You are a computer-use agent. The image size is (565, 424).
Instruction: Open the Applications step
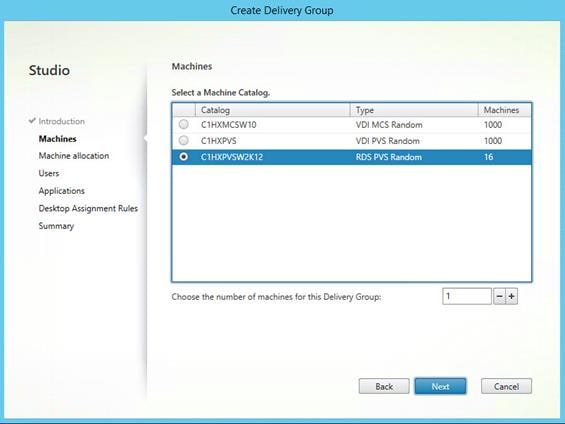(62, 191)
